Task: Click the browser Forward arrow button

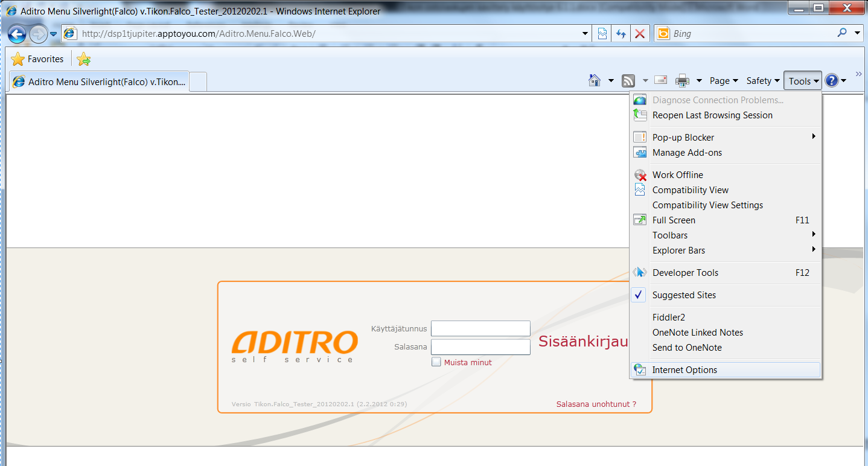Action: (38, 34)
